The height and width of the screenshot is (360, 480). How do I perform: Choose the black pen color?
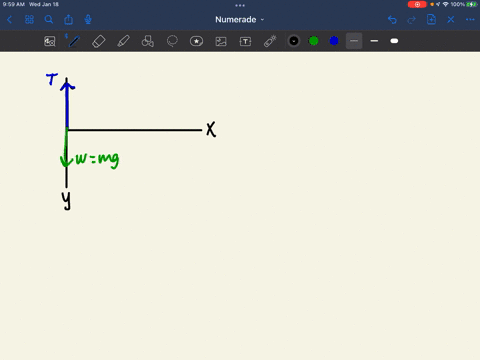pyautogui.click(x=294, y=41)
